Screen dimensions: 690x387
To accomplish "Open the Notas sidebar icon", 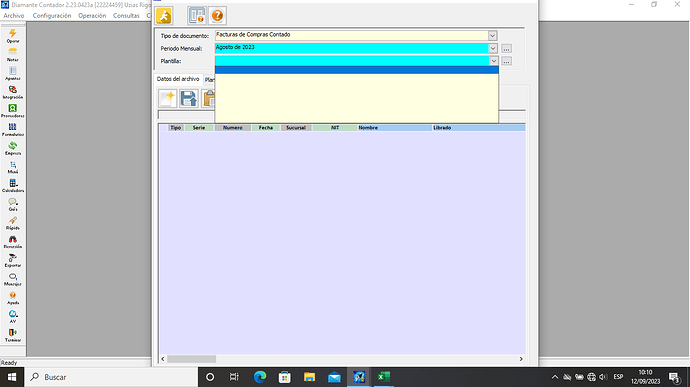I will 13,55.
